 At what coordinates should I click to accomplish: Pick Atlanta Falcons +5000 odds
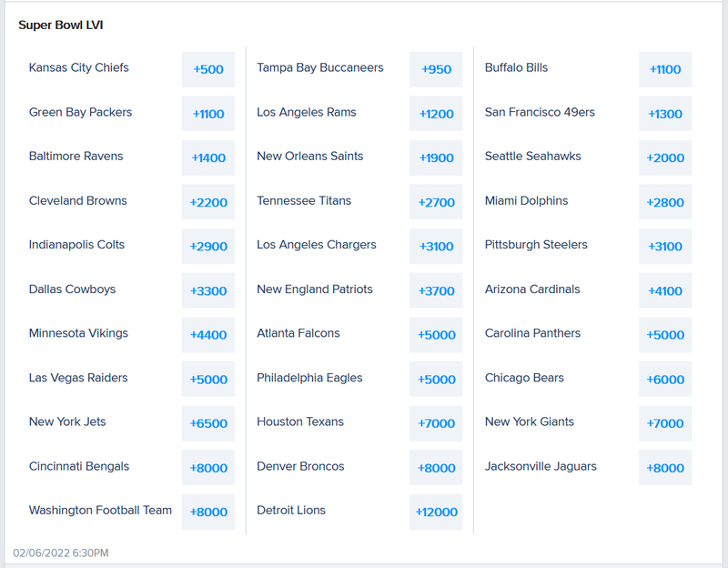(x=436, y=335)
